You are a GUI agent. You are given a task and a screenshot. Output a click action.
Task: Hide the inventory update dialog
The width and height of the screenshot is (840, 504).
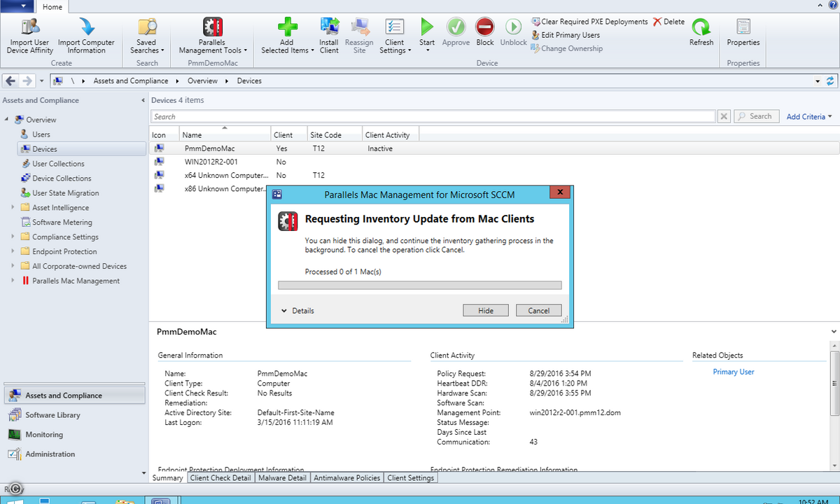tap(486, 311)
